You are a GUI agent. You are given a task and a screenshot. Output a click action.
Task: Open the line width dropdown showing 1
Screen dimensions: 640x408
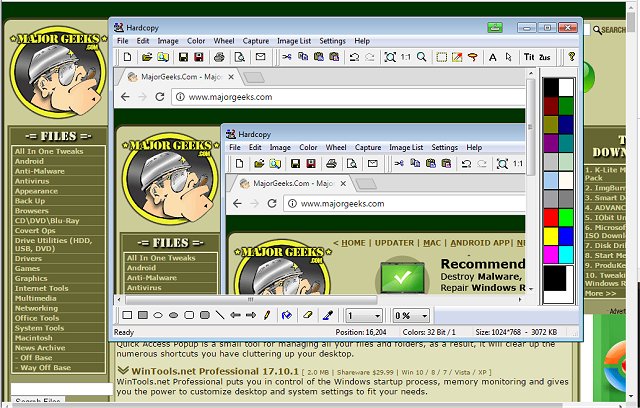tap(364, 315)
